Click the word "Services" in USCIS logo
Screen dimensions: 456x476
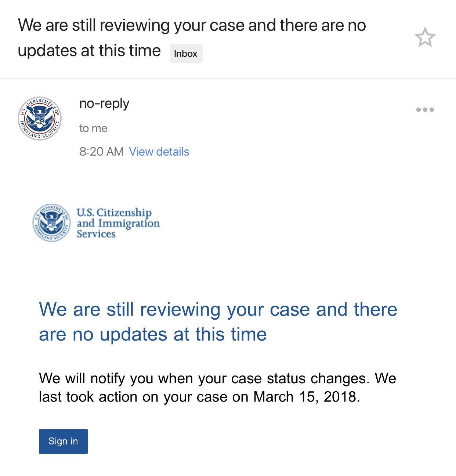click(96, 234)
